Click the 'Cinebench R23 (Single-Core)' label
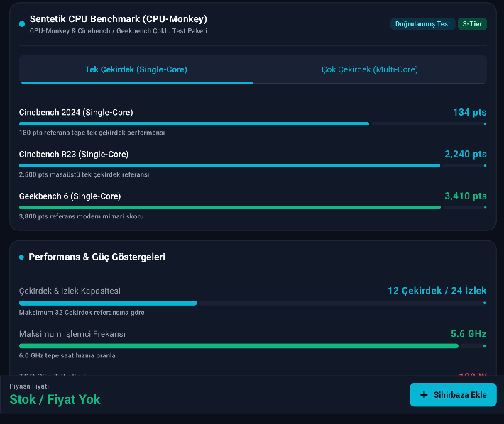 click(74, 155)
